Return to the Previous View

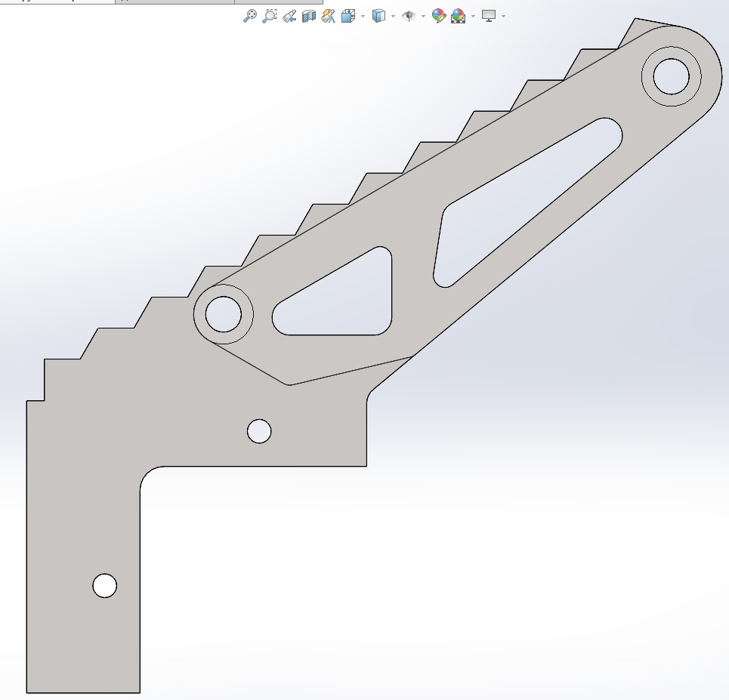pos(289,16)
